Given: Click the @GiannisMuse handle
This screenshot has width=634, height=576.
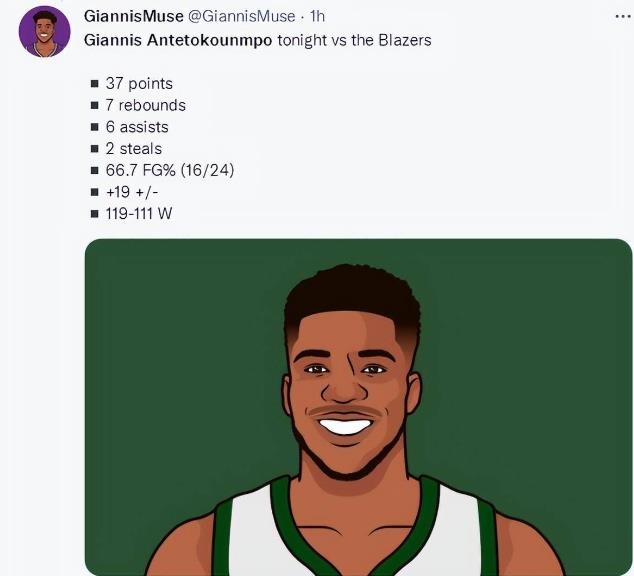Looking at the screenshot, I should tap(242, 16).
